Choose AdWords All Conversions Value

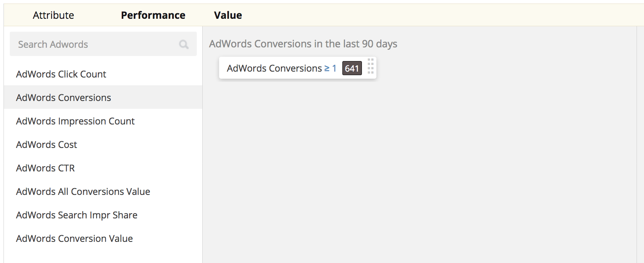coord(83,191)
